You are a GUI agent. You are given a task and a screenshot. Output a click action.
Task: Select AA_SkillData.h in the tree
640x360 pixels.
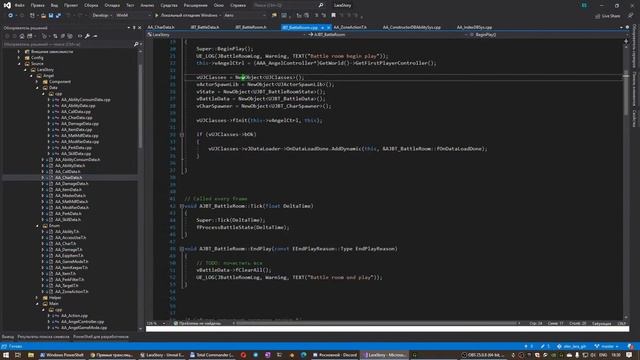(68, 220)
